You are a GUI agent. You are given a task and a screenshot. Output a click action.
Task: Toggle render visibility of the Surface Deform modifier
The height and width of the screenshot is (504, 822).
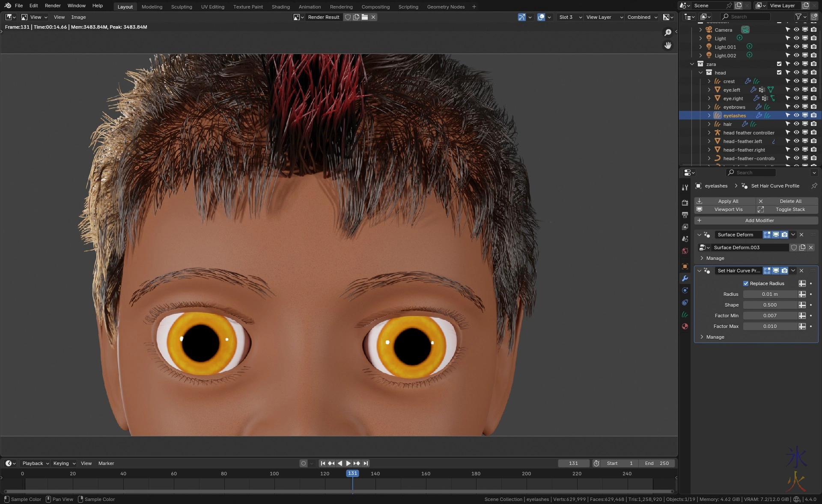(784, 235)
